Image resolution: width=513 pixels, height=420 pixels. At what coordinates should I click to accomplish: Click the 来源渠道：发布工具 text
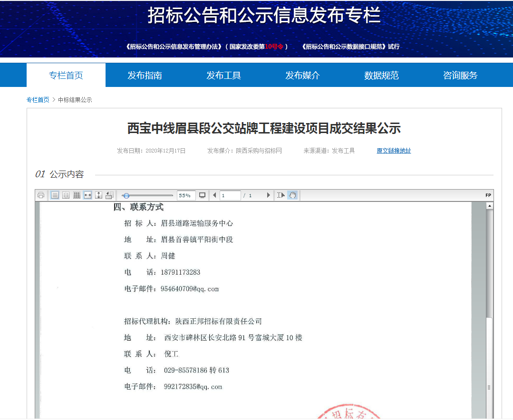[x=329, y=151]
